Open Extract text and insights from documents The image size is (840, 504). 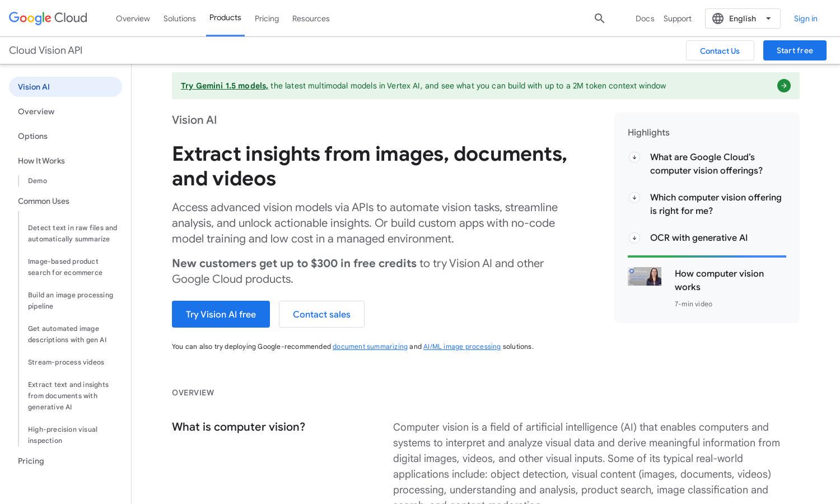point(68,396)
